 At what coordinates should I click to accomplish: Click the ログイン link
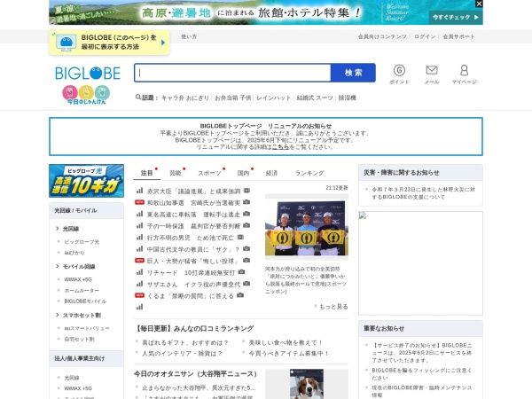425,36
